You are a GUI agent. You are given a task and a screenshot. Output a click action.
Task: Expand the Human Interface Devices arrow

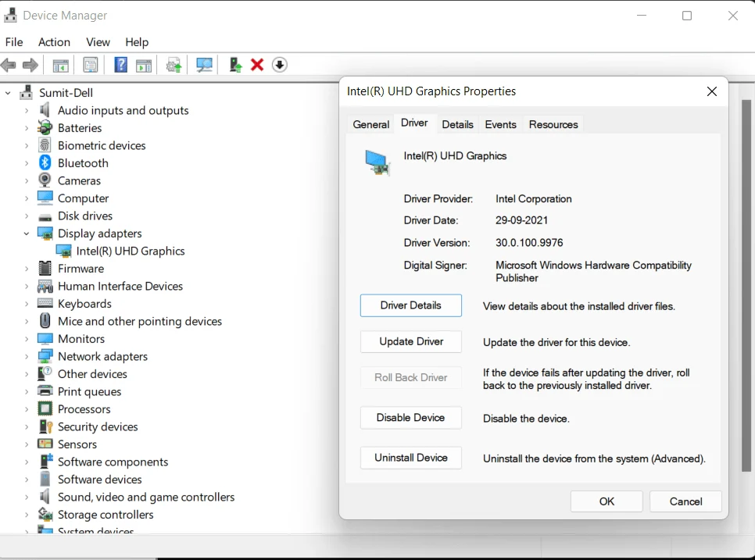coord(27,287)
